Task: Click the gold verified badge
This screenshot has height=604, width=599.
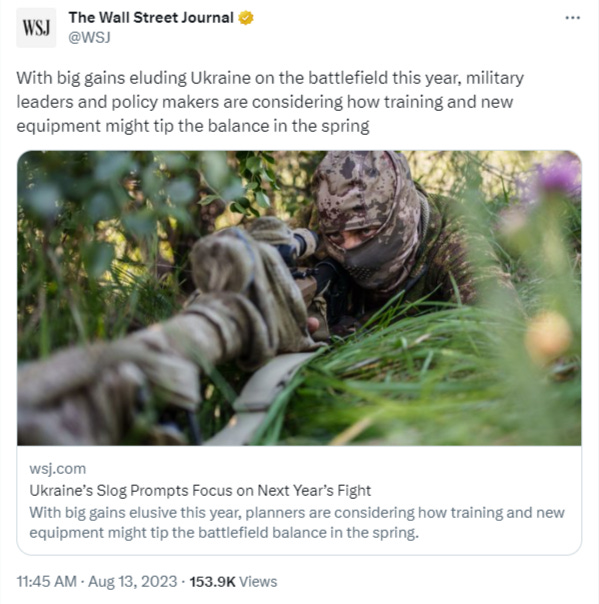Action: (246, 18)
